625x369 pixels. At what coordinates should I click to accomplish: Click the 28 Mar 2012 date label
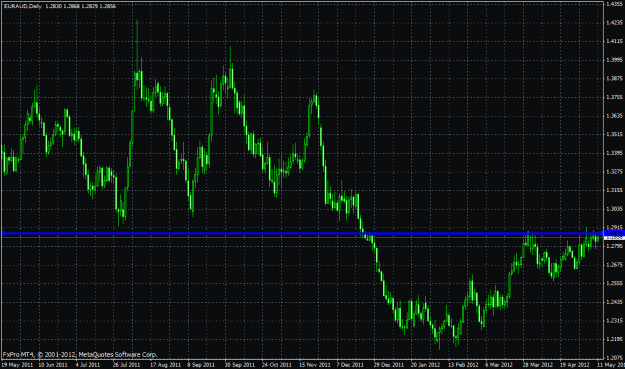(x=538, y=365)
